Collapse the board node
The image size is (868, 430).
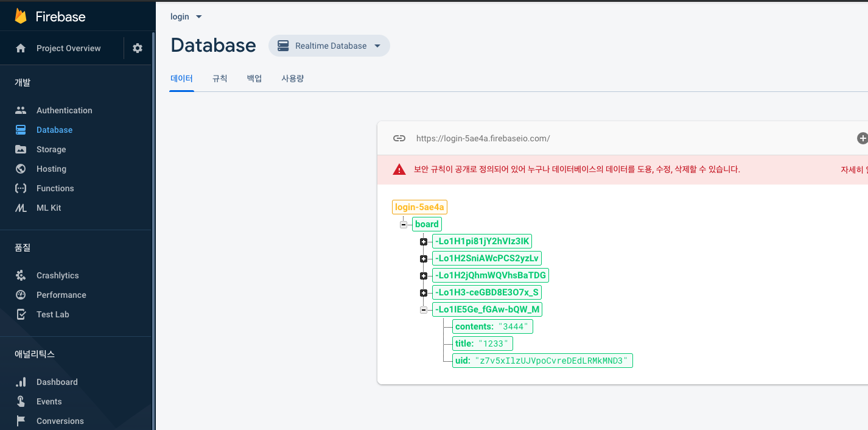(403, 225)
